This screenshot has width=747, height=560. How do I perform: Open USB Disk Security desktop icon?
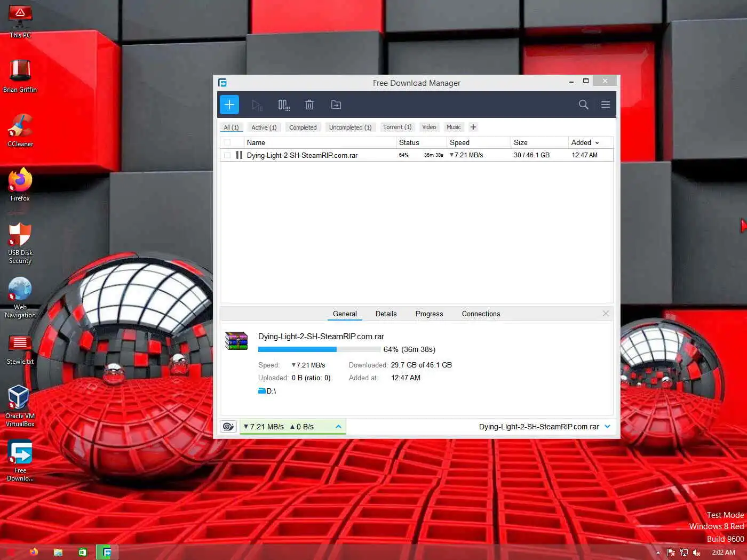click(20, 243)
